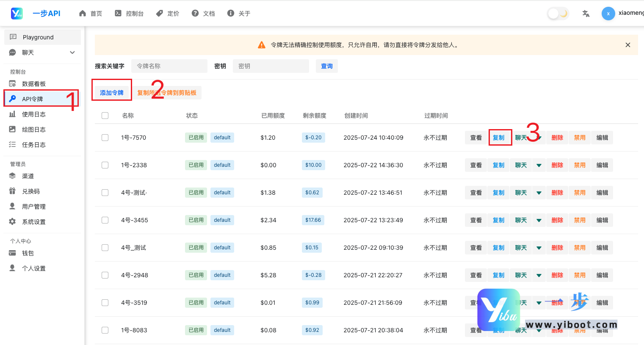Viewport: 644px width, 345px height.
Task: Copy all tokens to clipboard
Action: click(x=168, y=92)
